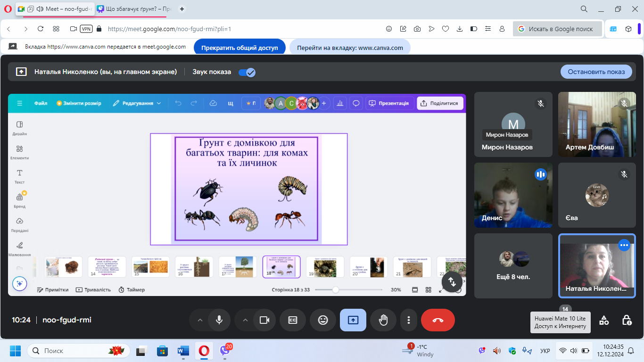Click Ещё 8 чел. participants tile
This screenshot has width=644, height=362.
pyautogui.click(x=513, y=266)
